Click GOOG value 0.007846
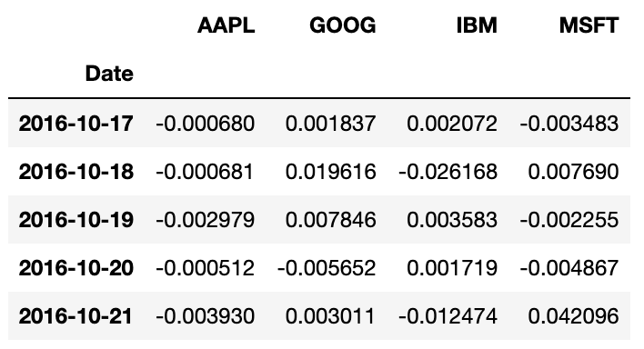Image resolution: width=644 pixels, height=349 pixels. [x=330, y=220]
